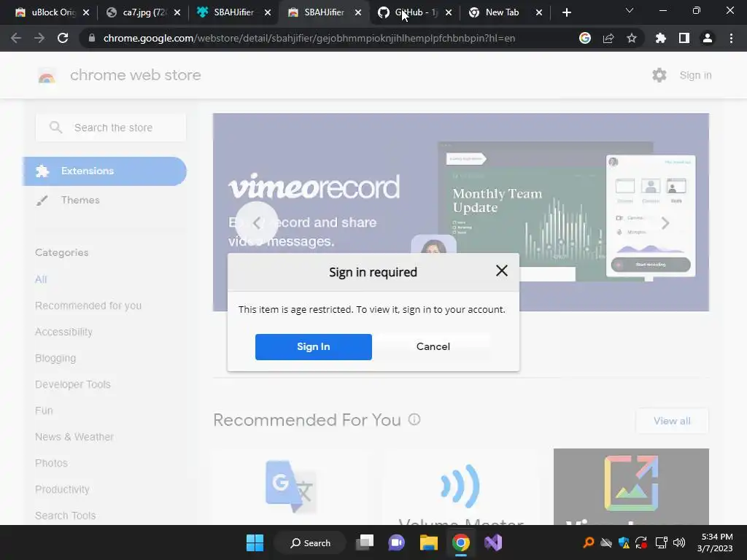Toggle the browser side panel
This screenshot has height=560, width=747.
point(684,38)
